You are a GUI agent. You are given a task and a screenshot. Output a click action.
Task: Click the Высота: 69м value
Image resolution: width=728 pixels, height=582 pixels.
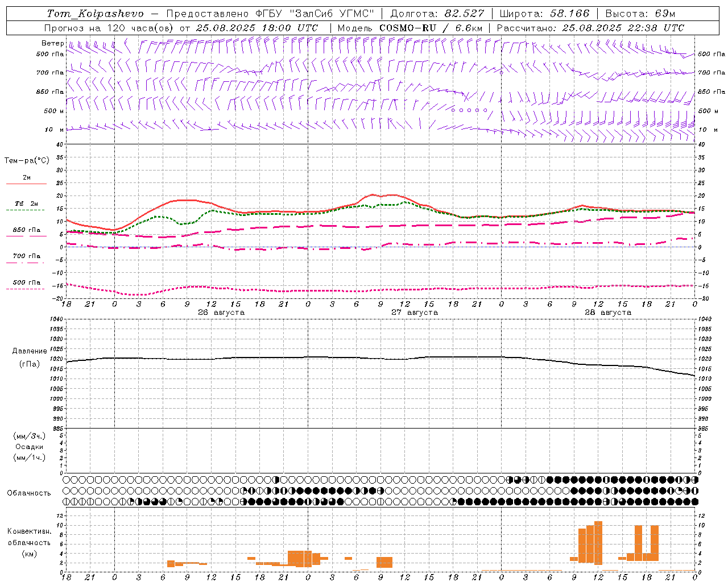coord(640,14)
